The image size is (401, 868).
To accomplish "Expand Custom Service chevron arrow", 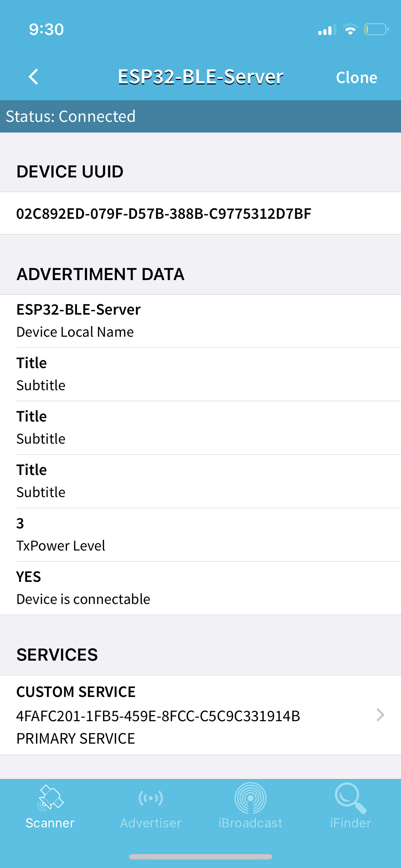I will (380, 715).
